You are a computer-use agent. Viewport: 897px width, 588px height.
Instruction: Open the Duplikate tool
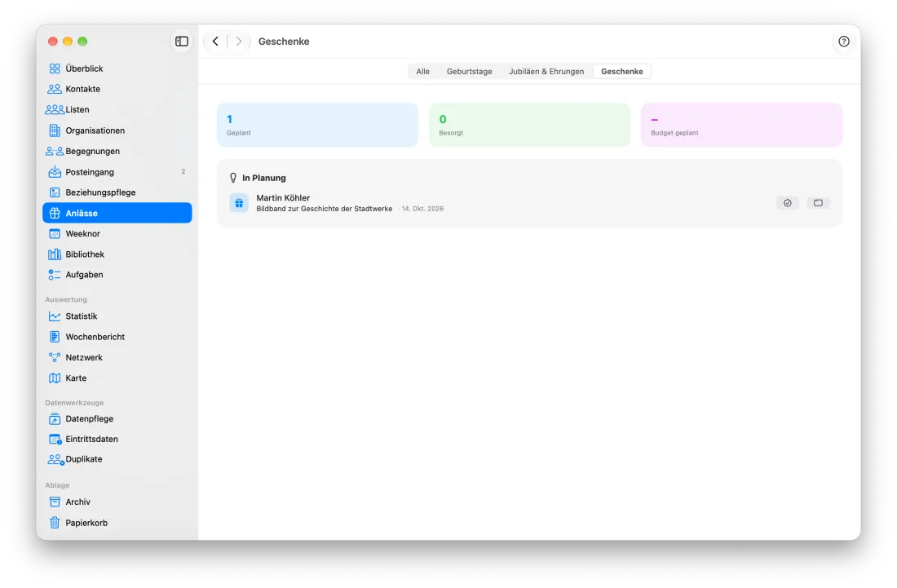[117, 459]
